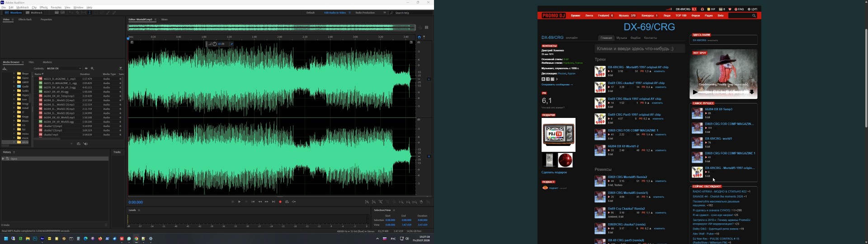Click the Rewind transport button
The image size is (868, 244).
tap(260, 202)
